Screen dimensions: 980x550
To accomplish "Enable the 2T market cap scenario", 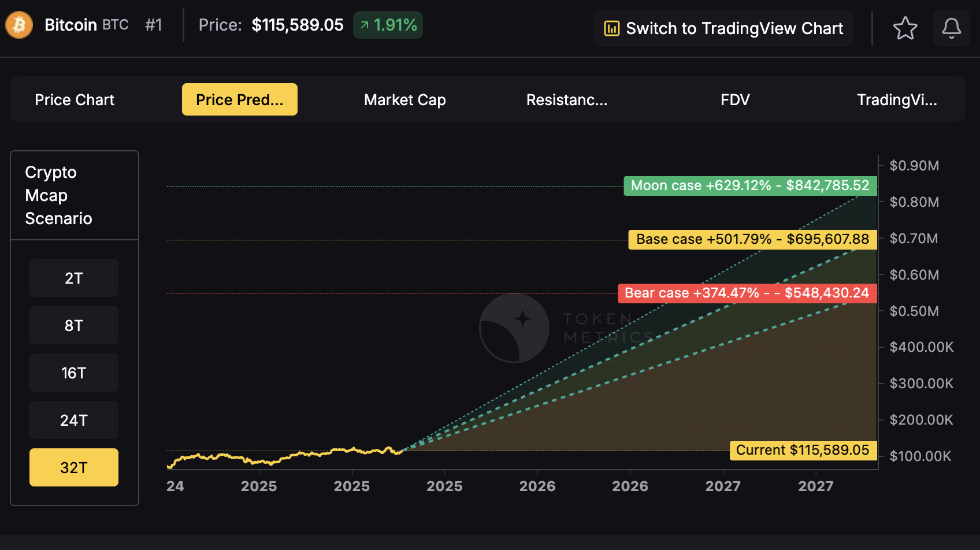I will pyautogui.click(x=73, y=278).
